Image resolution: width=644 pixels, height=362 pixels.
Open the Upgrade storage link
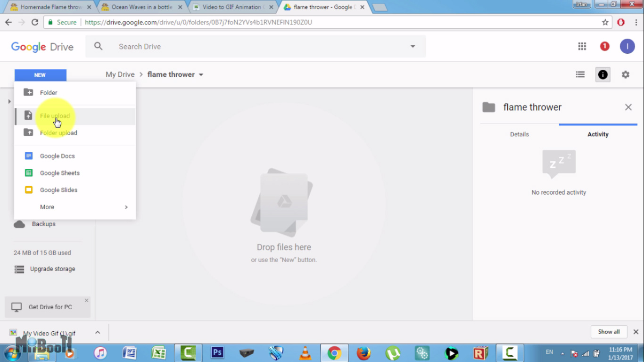pos(53,269)
